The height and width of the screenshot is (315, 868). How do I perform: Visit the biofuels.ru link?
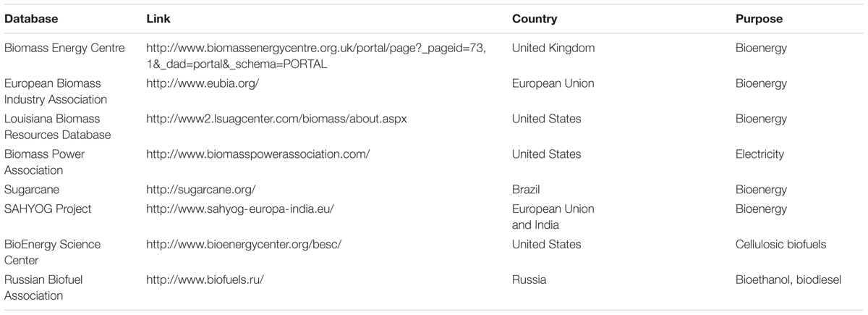coord(205,280)
